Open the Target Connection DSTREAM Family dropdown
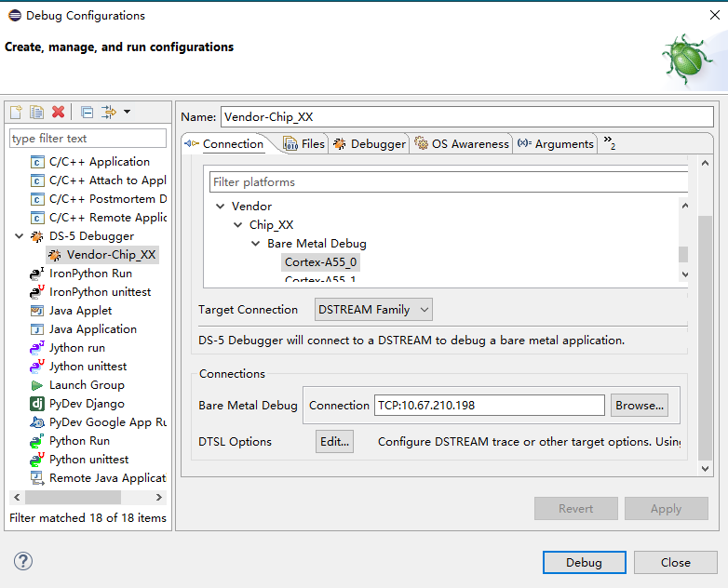This screenshot has height=588, width=728. (373, 310)
